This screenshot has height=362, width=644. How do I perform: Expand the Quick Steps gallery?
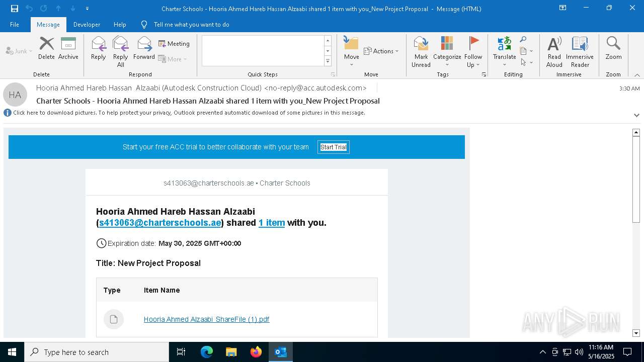click(x=328, y=61)
